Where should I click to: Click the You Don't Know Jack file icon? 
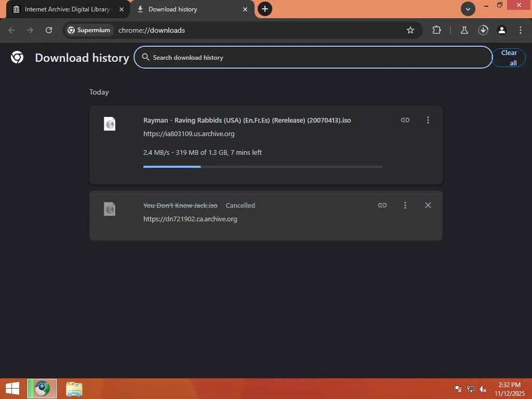coord(110,209)
